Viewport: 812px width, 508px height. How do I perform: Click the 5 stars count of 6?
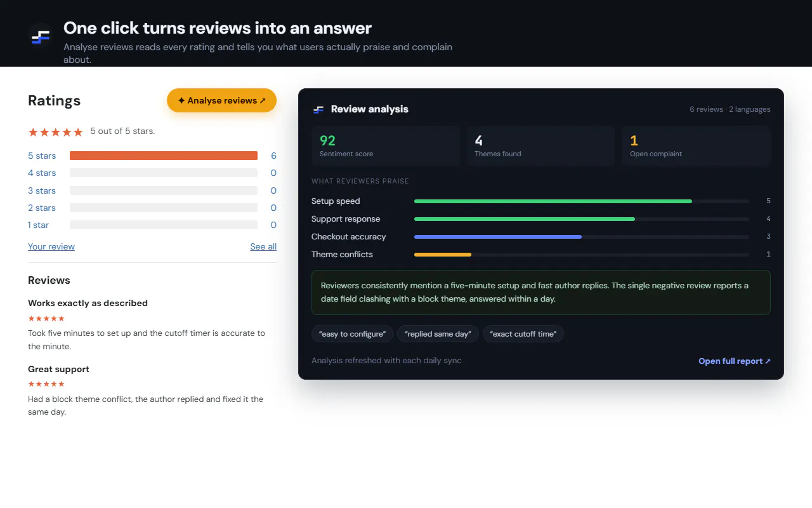[x=273, y=156]
